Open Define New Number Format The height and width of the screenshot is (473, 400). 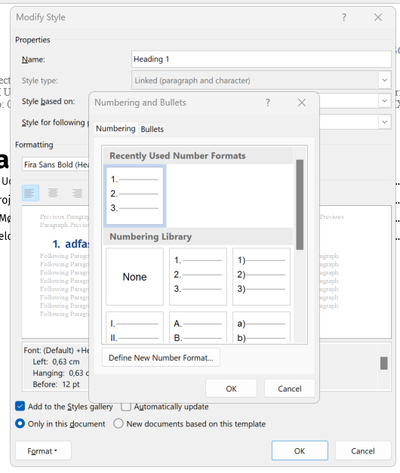click(161, 358)
